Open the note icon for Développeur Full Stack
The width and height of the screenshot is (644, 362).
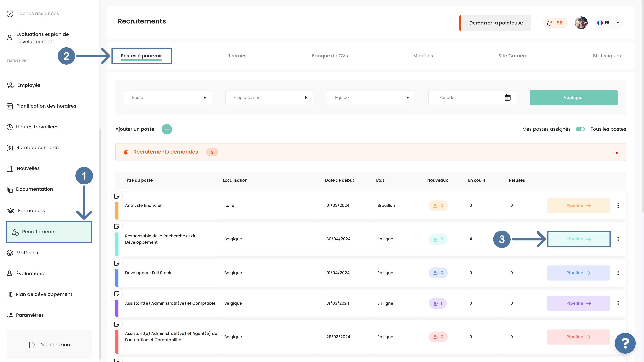click(x=117, y=263)
